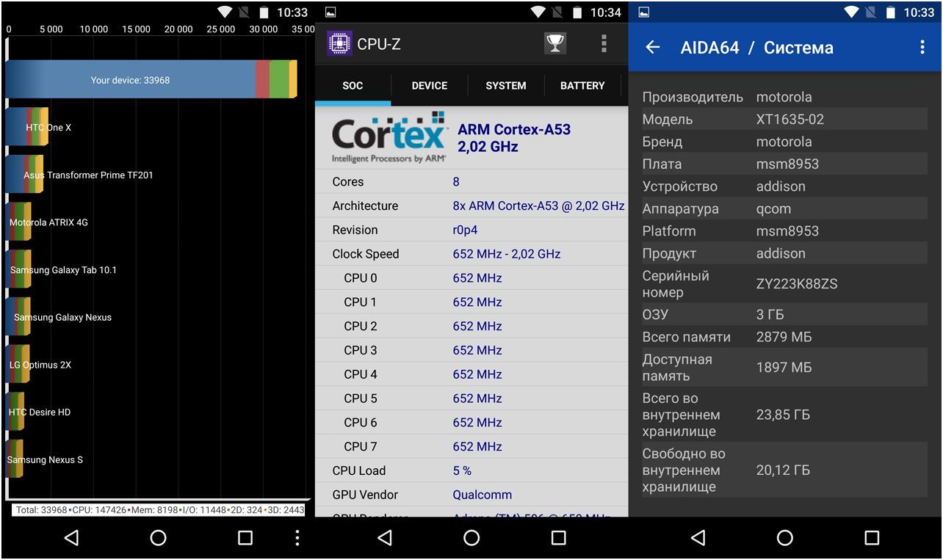
Task: Tap Android back button under CPU-Z
Action: (385, 538)
